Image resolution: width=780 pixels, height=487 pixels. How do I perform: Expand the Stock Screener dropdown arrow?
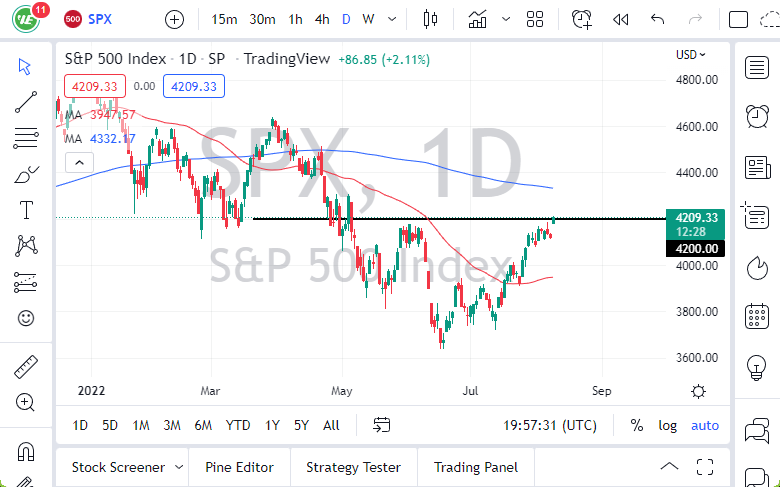point(179,467)
